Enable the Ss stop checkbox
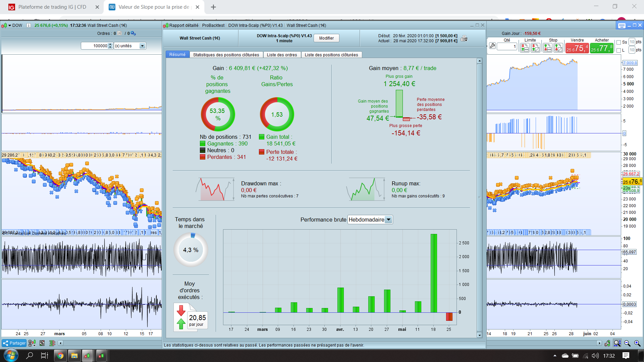The height and width of the screenshot is (362, 644). [619, 42]
